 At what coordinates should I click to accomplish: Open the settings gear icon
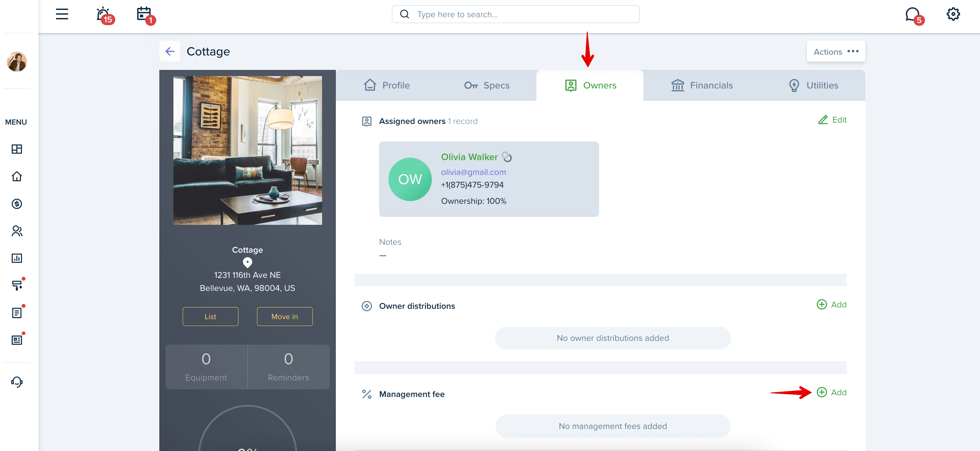point(953,14)
